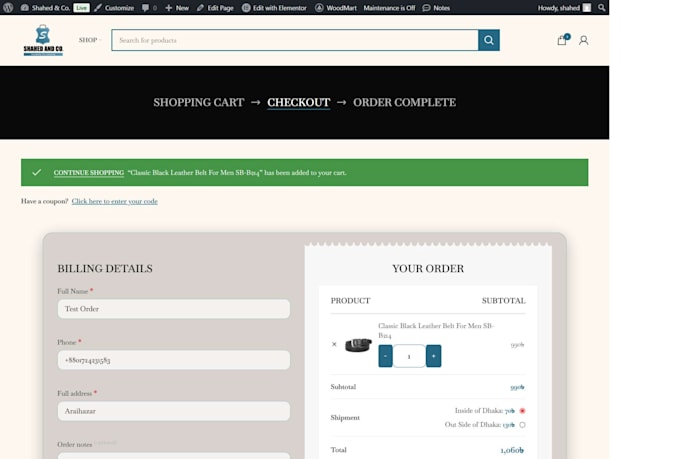Click the quantity number field
The image size is (680, 459).
point(409,356)
